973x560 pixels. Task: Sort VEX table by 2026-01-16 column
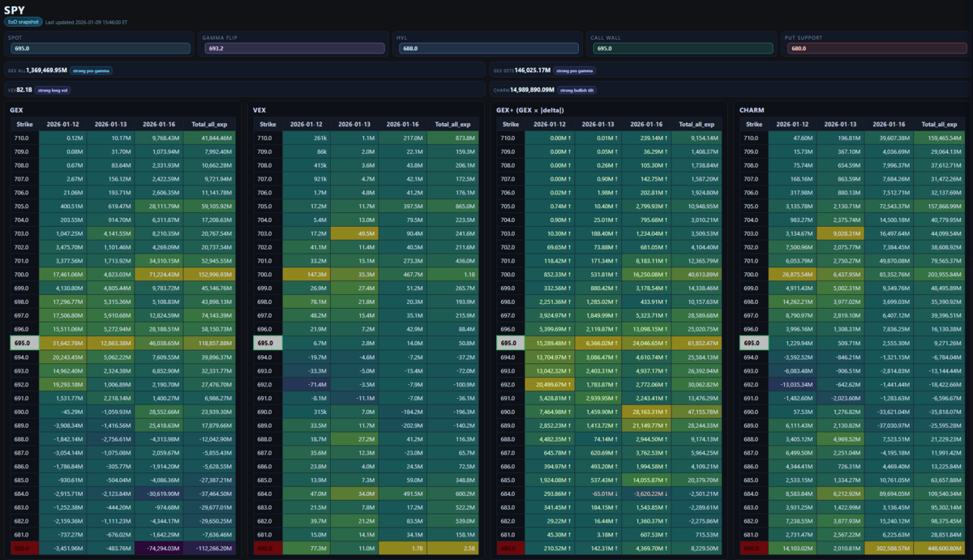point(401,124)
